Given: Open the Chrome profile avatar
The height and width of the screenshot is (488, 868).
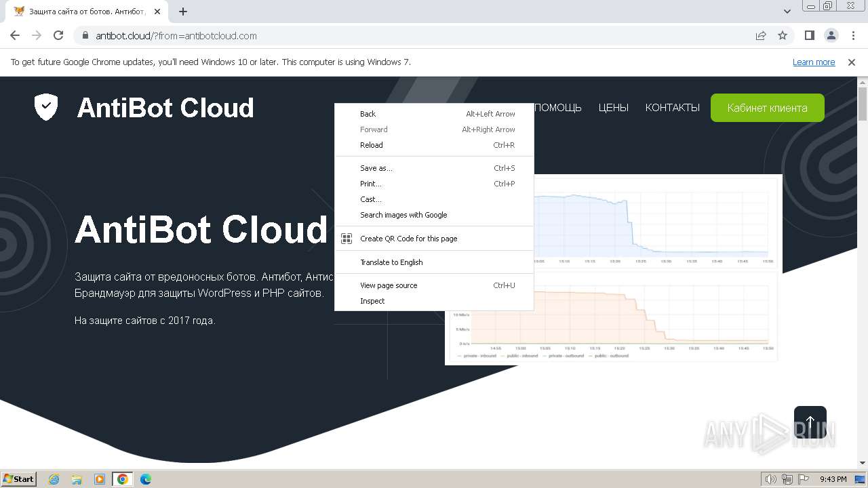Looking at the screenshot, I should 831,35.
